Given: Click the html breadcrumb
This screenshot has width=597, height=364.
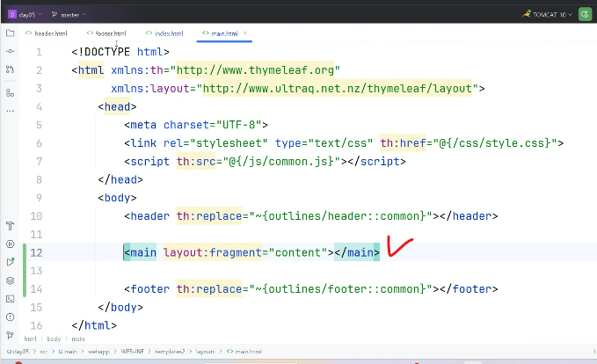Looking at the screenshot, I should click(x=30, y=339).
